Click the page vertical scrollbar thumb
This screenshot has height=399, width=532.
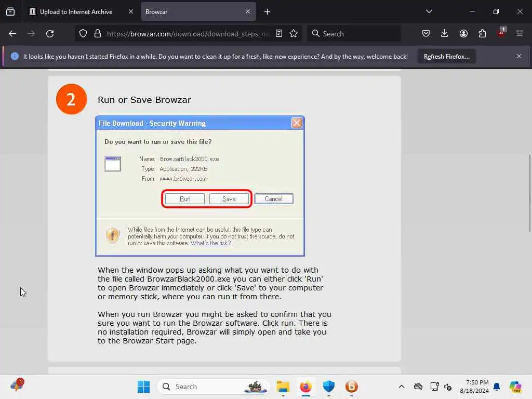coord(529,193)
